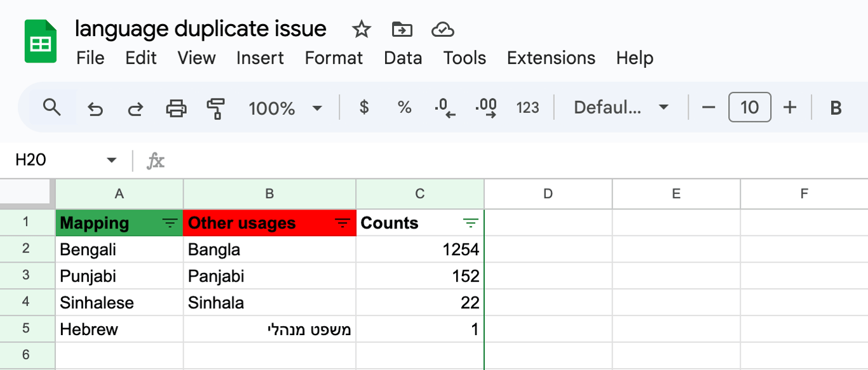The width and height of the screenshot is (868, 370).
Task: Decrease font size with minus button
Action: coord(709,107)
